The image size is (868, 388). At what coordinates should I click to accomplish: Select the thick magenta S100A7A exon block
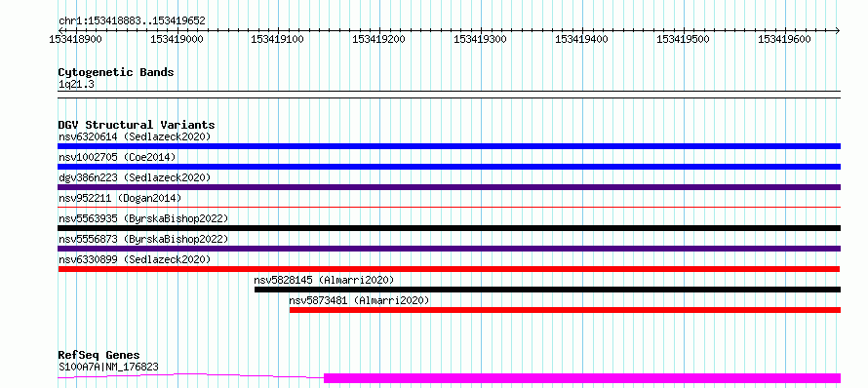pos(582,378)
